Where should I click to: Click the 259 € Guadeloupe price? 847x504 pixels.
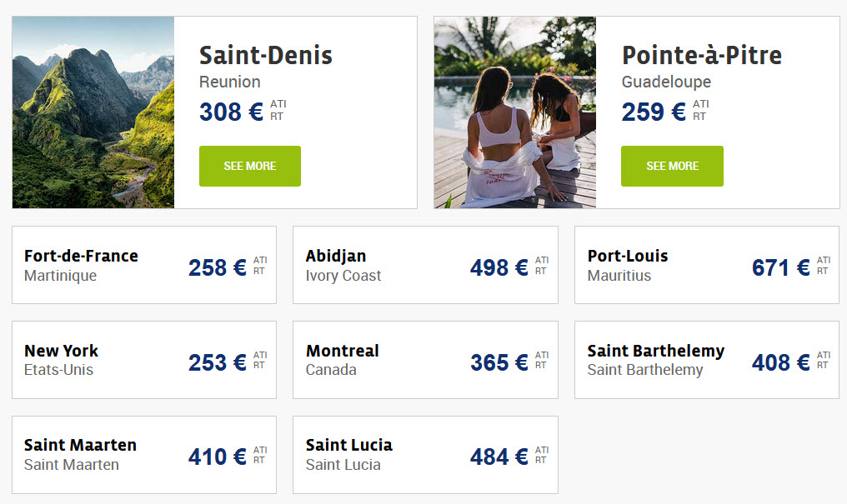654,112
